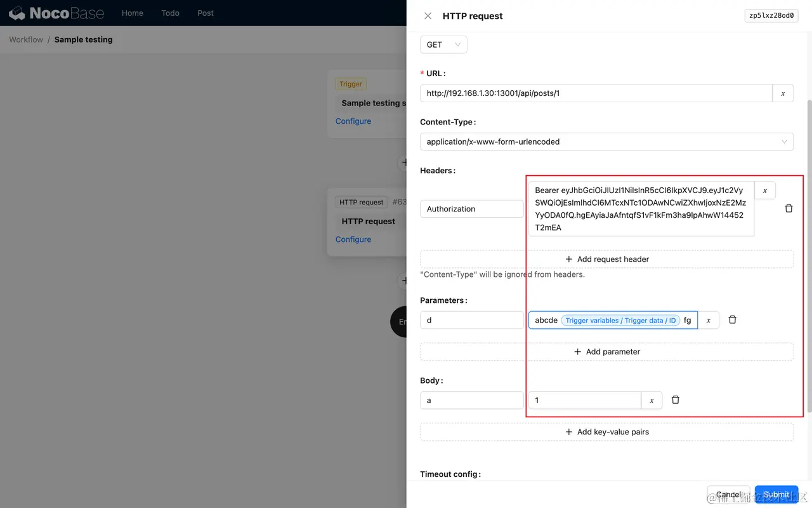Close the HTTP request drawer

pos(428,16)
